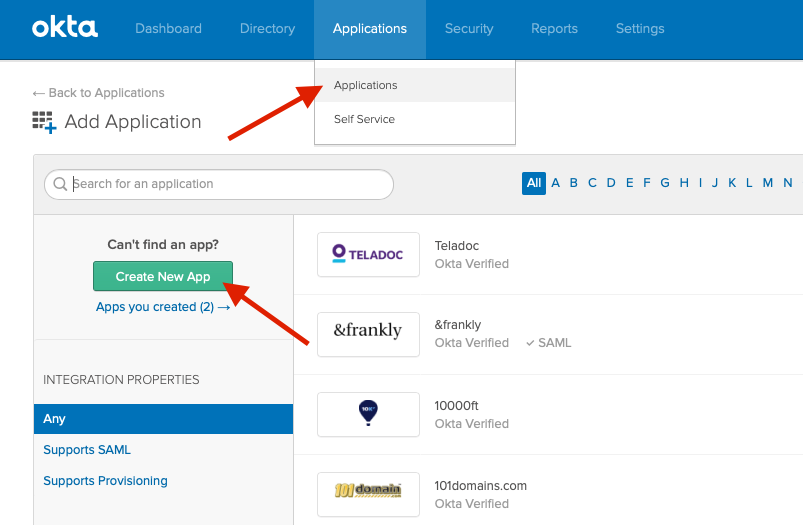Choose Applications in the dropdown list
This screenshot has width=803, height=525.
[x=415, y=85]
